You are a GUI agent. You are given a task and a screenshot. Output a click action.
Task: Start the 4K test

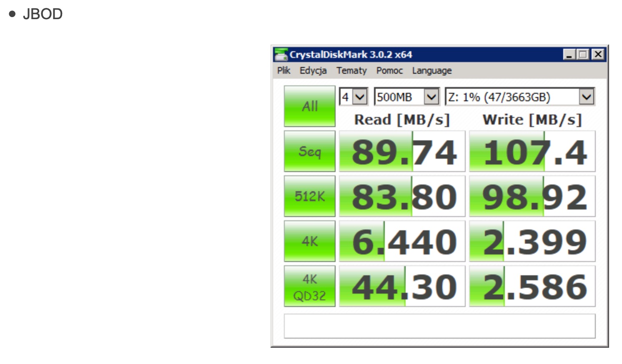point(310,241)
